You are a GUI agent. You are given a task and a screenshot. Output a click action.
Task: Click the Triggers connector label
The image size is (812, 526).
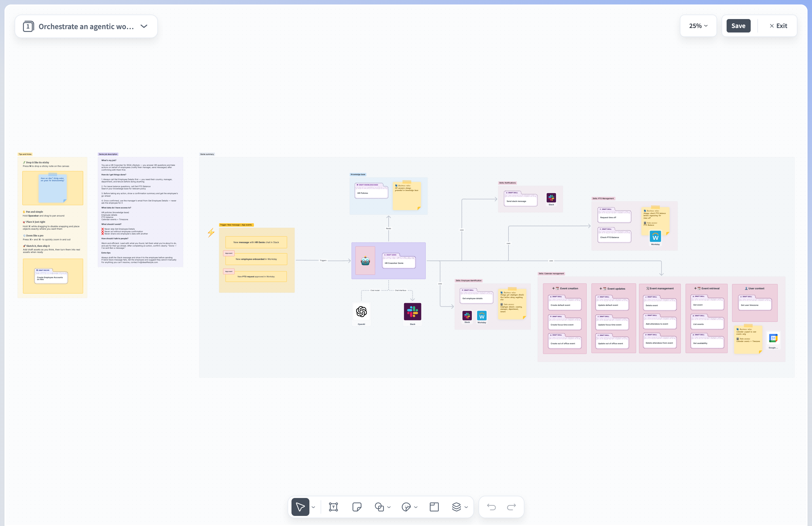point(323,260)
